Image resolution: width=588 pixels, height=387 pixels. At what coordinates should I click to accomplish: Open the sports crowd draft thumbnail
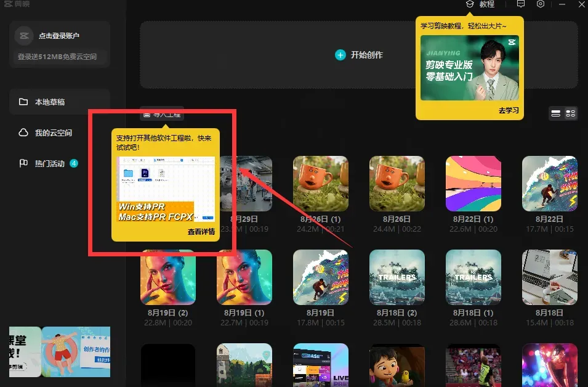473,365
